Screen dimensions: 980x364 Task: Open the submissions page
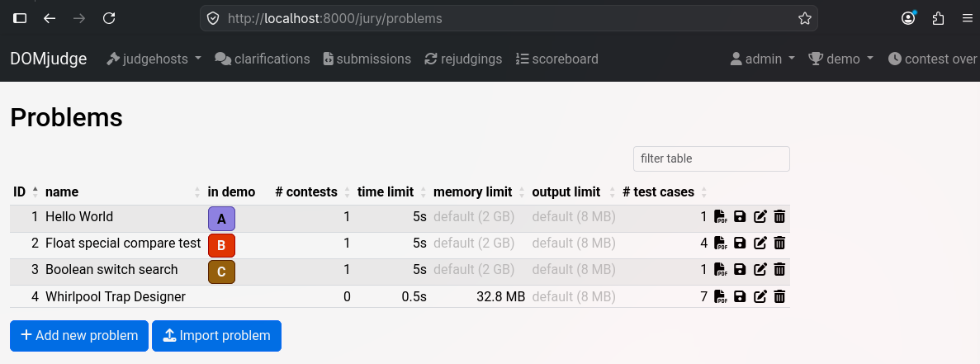[x=367, y=59]
